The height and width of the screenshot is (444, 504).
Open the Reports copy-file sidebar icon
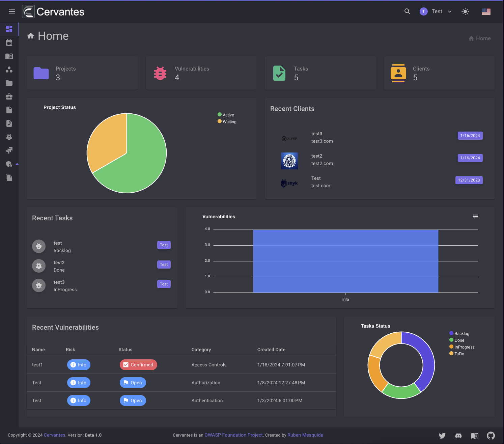(9, 177)
